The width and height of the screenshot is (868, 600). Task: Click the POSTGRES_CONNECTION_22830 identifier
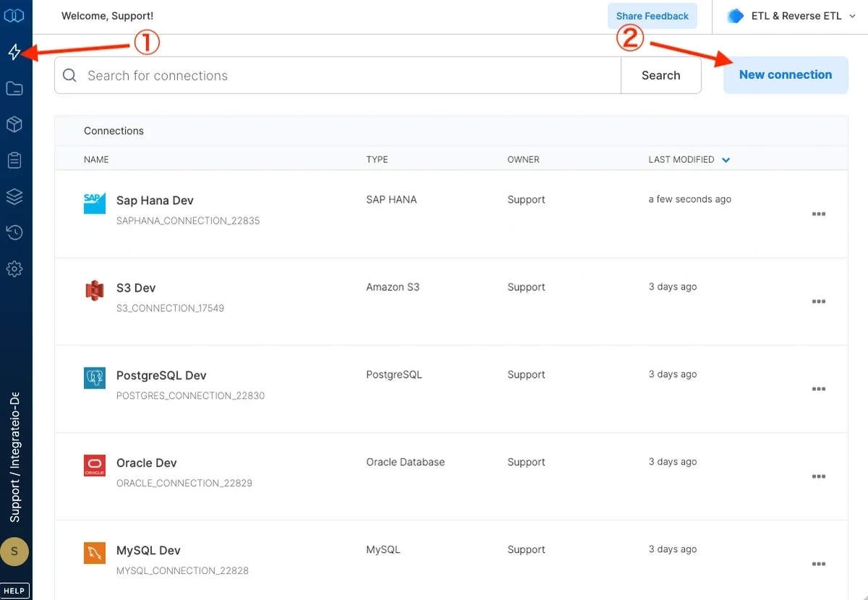[x=190, y=396]
